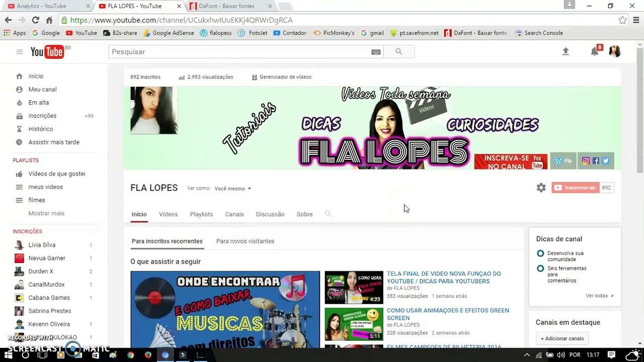Screen dimensions: 644x362
Task: Select the Desenvolva sua comunidade tip radio
Action: pos(540,253)
